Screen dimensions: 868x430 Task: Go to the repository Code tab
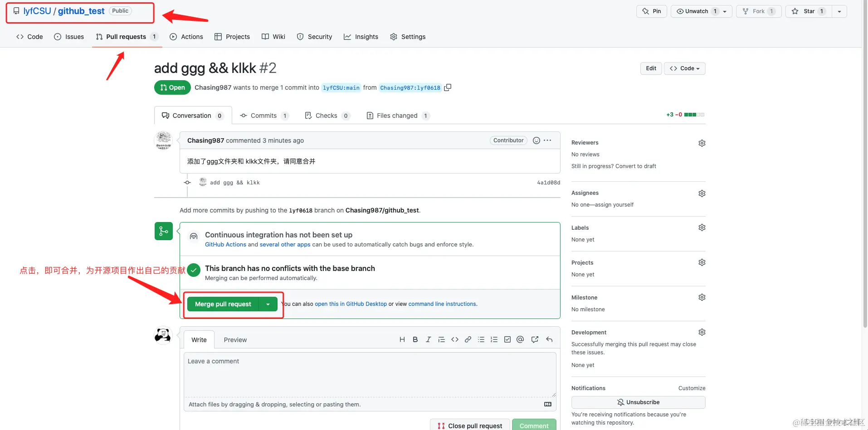pos(29,37)
